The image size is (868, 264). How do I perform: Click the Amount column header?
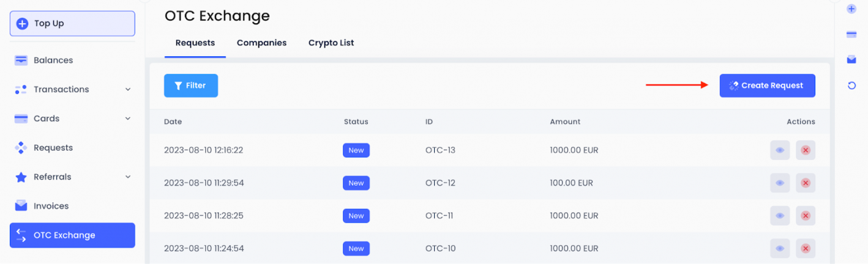coord(565,122)
